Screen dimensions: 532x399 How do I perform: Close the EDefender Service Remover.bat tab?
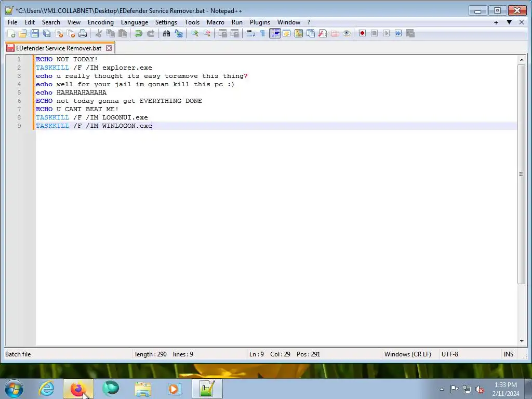click(x=109, y=48)
